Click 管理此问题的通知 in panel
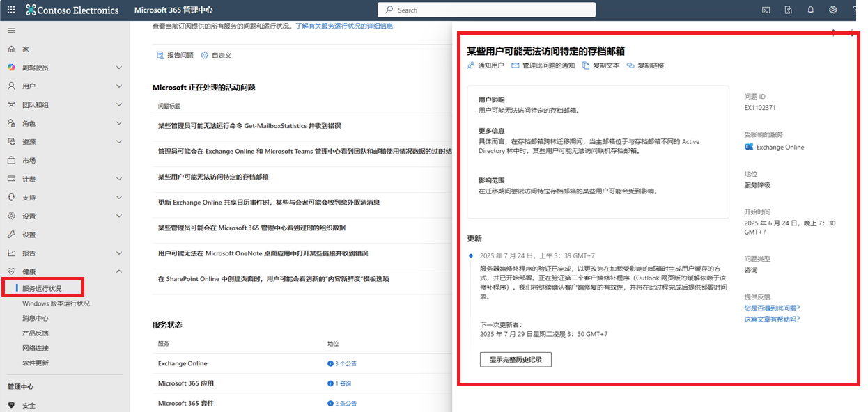Image resolution: width=868 pixels, height=412 pixels. (x=543, y=65)
